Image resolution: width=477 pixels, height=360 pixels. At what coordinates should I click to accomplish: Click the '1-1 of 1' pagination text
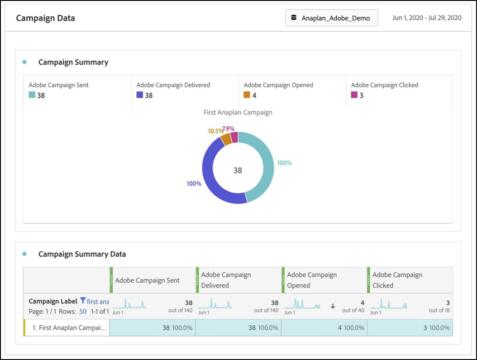pos(100,311)
